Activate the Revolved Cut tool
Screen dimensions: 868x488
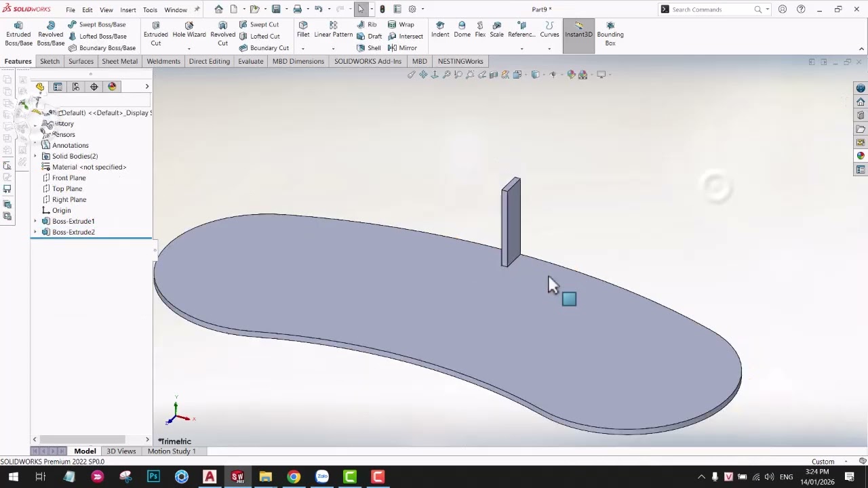222,34
